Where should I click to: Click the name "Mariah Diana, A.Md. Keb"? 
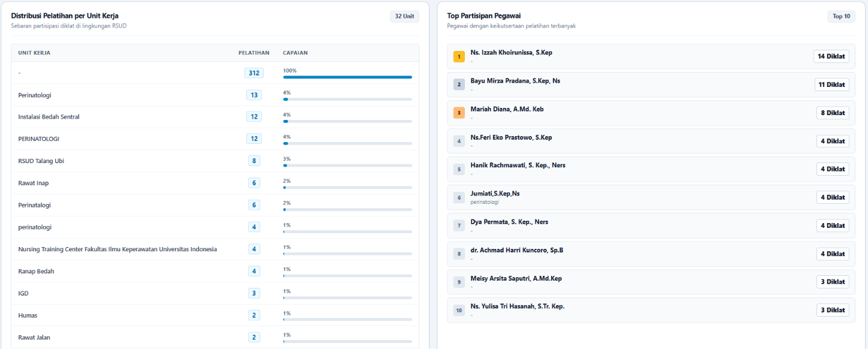pos(507,109)
